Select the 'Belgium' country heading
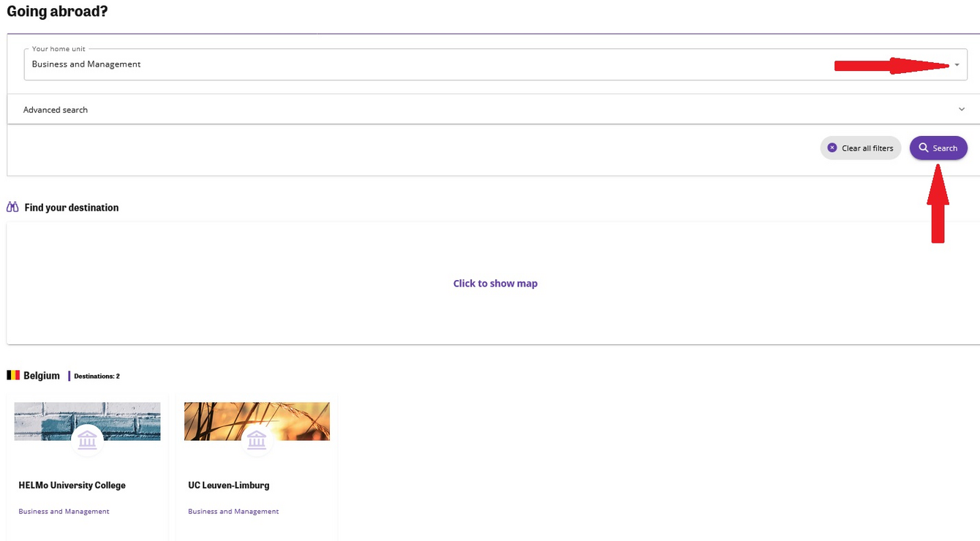Screen dimensions: 980x541 (x=42, y=376)
